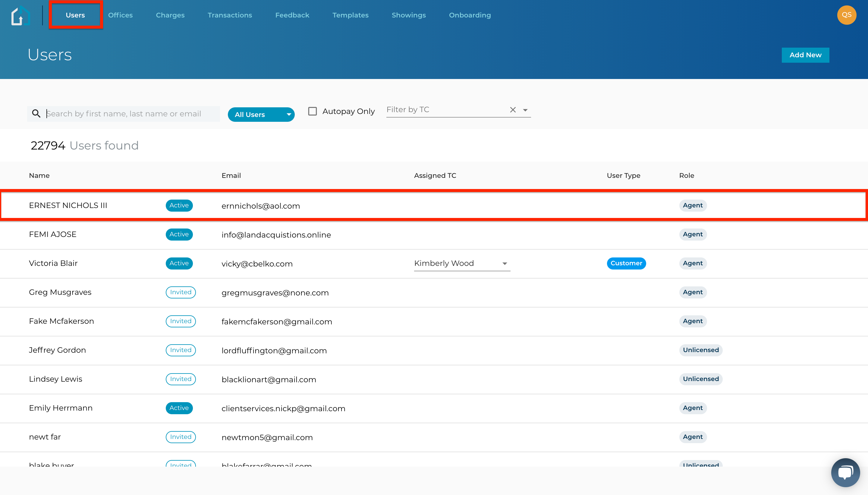Enable the Autopay Only checkbox
Screen dimensions: 868x495
pyautogui.click(x=312, y=112)
